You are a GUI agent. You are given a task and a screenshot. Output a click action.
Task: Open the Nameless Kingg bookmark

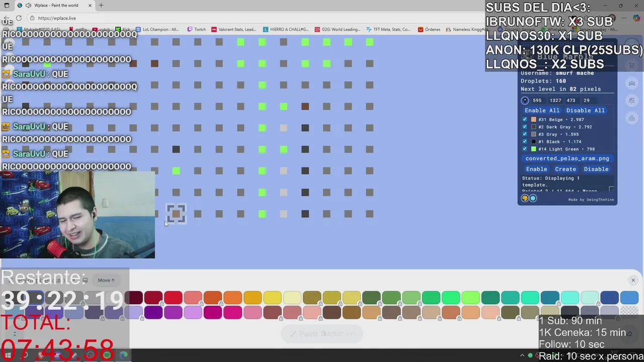[x=468, y=29]
